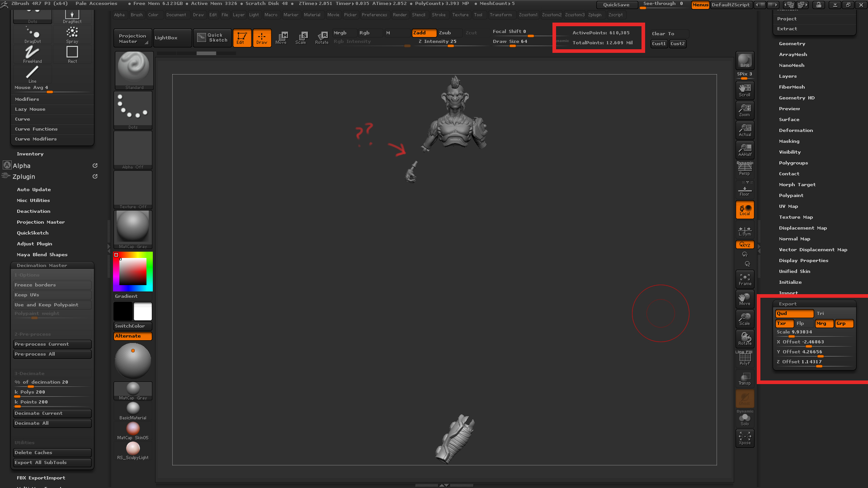This screenshot has width=868, height=488.
Task: Expand Projection Master in Zplugin panel
Action: pyautogui.click(x=41, y=222)
